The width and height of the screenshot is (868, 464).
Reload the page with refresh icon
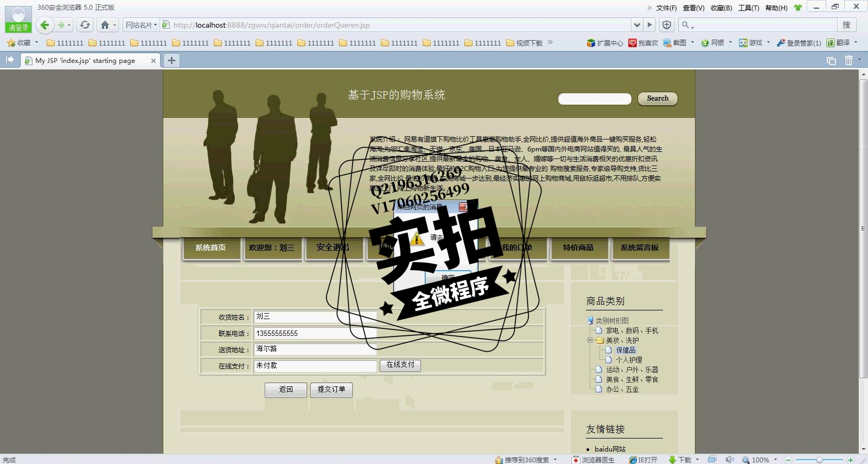tap(85, 25)
